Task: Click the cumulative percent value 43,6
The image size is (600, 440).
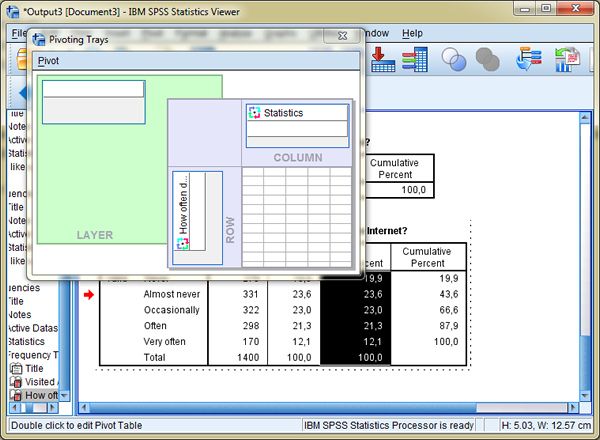Action: click(448, 294)
